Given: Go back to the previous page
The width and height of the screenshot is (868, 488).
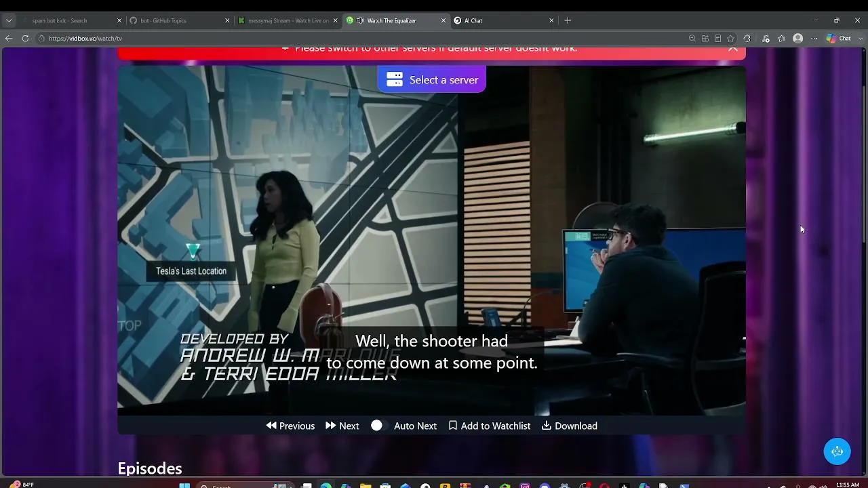Looking at the screenshot, I should [9, 39].
